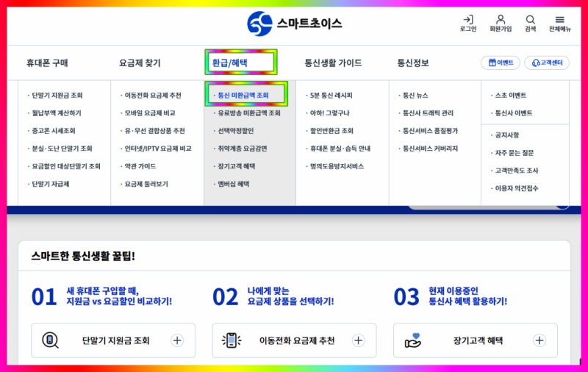Click tip 01 지원금 vs 요금할인 비교하기 text
Image resolution: width=588 pixels, height=372 pixels.
click(119, 301)
